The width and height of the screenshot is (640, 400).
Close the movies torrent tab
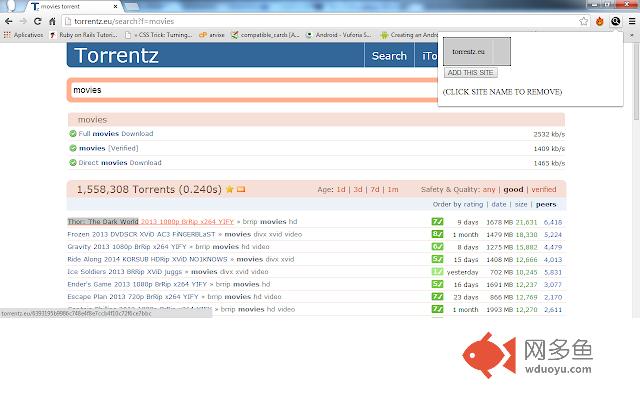[116, 7]
